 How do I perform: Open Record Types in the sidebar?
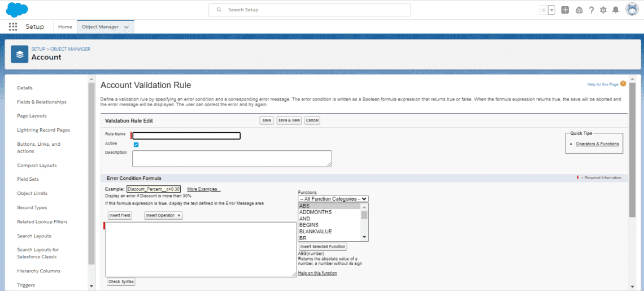[x=32, y=207]
